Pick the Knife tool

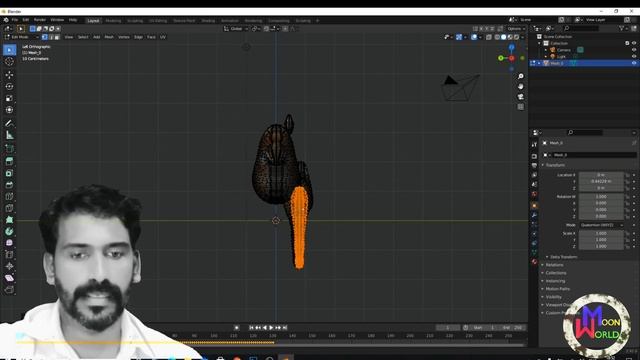point(9,209)
